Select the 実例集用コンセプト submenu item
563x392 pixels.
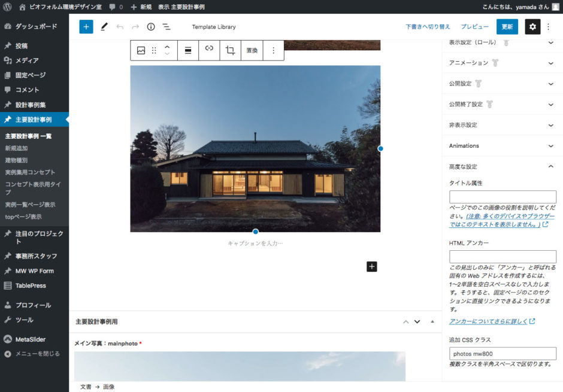tap(30, 172)
